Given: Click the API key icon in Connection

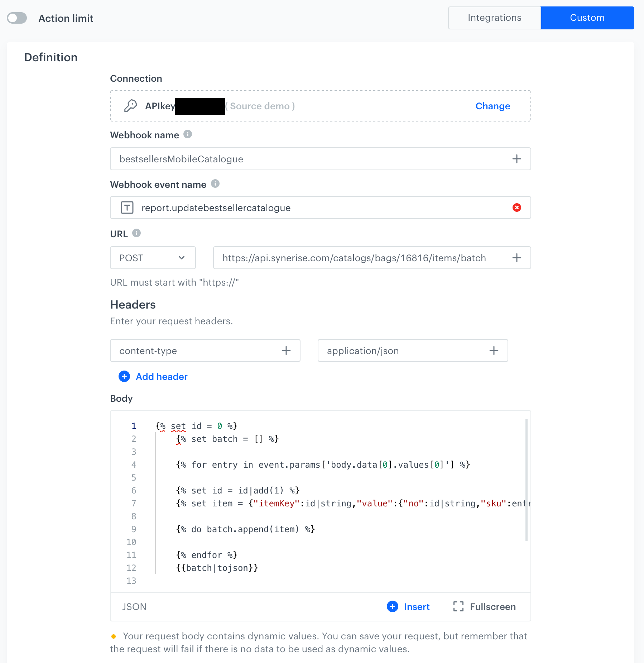Looking at the screenshot, I should tap(130, 106).
